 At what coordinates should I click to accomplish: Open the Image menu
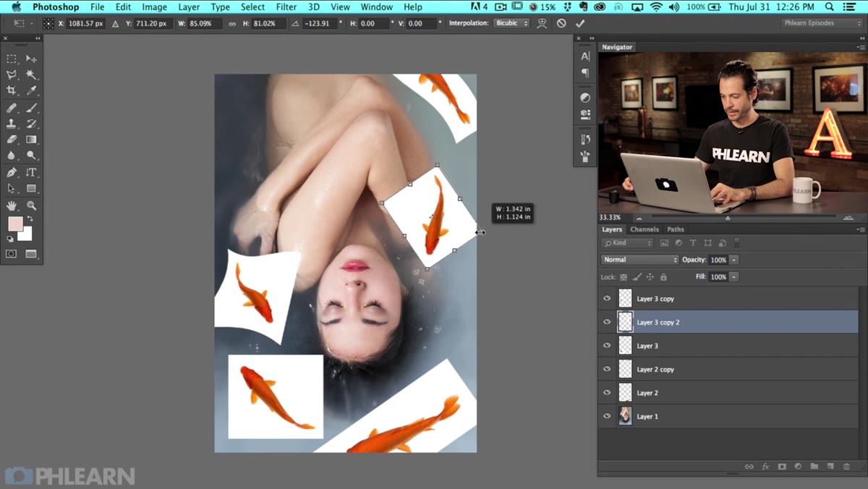(154, 7)
